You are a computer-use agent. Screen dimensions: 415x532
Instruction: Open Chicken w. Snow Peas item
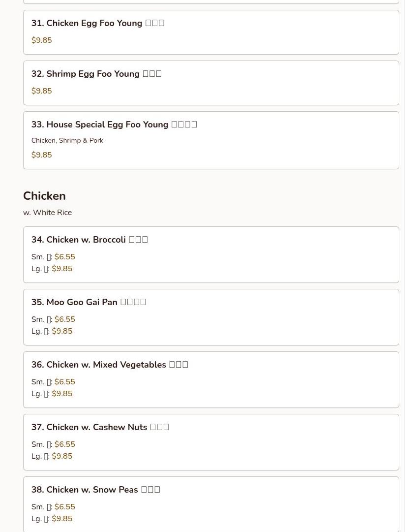tap(211, 504)
